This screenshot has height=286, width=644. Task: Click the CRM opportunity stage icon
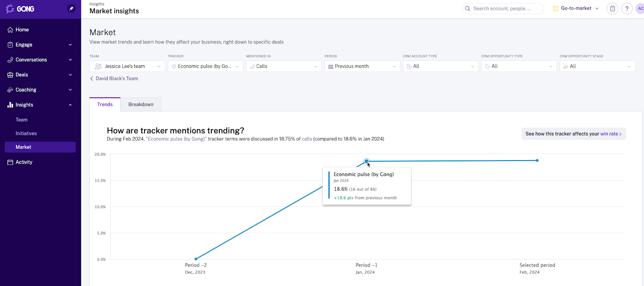tap(566, 66)
